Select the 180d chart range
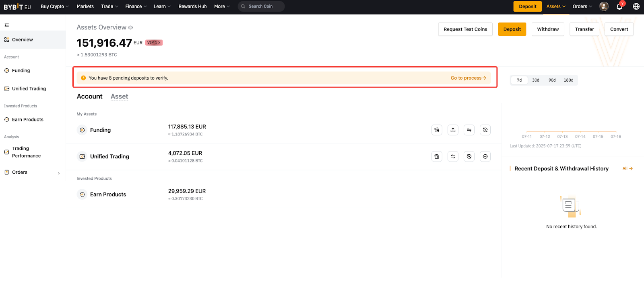The width and height of the screenshot is (644, 289). coord(568,80)
